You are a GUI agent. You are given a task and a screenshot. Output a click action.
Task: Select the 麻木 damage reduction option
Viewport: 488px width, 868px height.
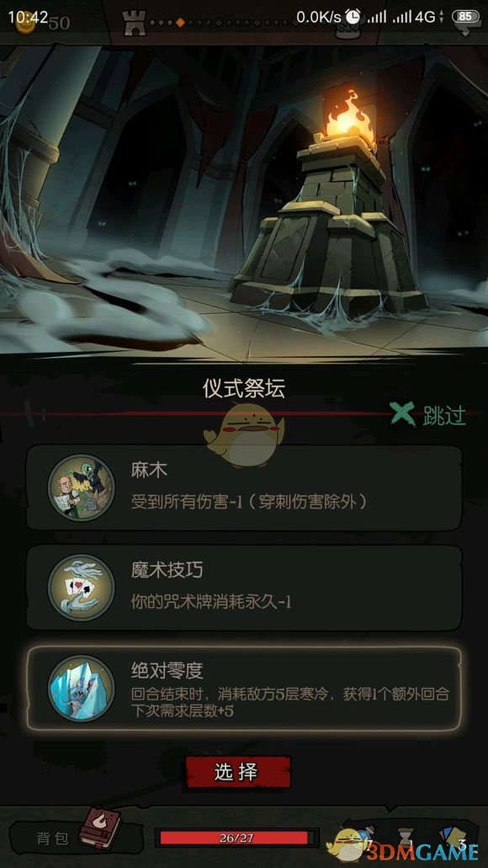tap(244, 487)
